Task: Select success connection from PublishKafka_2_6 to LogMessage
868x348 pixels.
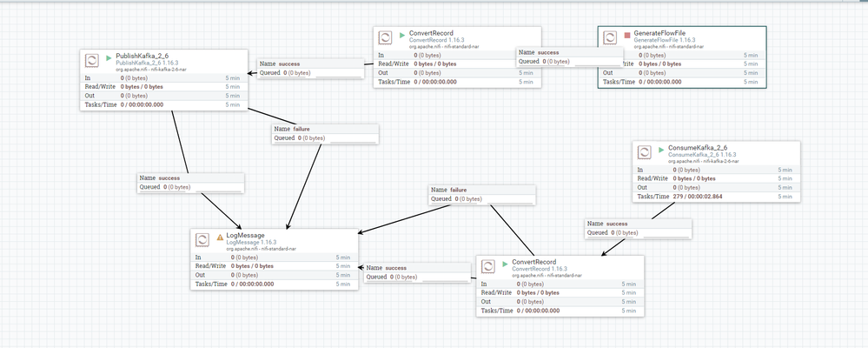Action: 190,183
